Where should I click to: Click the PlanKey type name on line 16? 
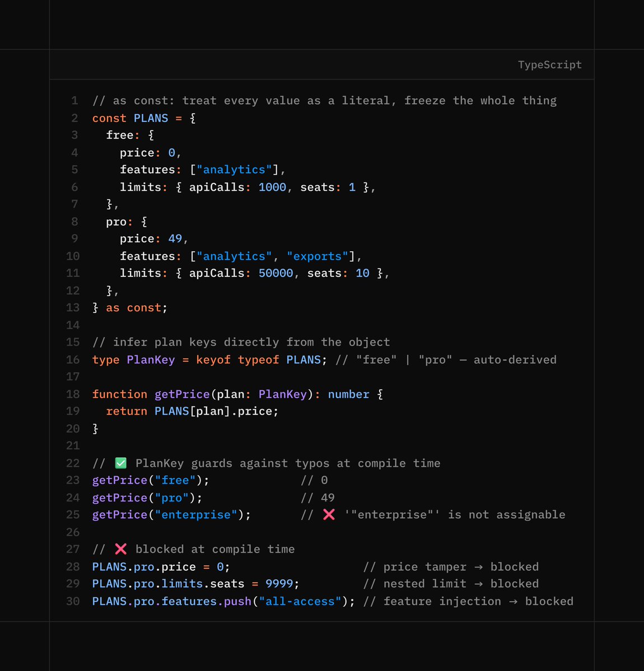coord(151,360)
